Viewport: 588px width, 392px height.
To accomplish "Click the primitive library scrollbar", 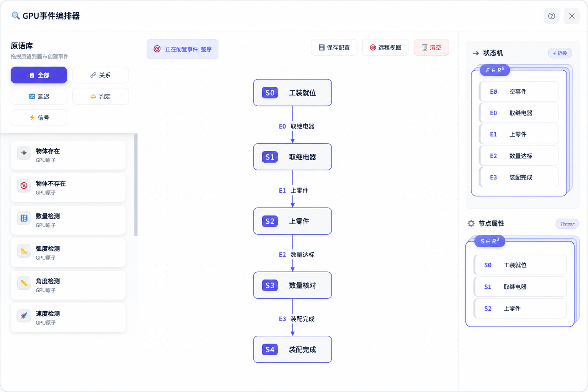I will tap(136, 185).
